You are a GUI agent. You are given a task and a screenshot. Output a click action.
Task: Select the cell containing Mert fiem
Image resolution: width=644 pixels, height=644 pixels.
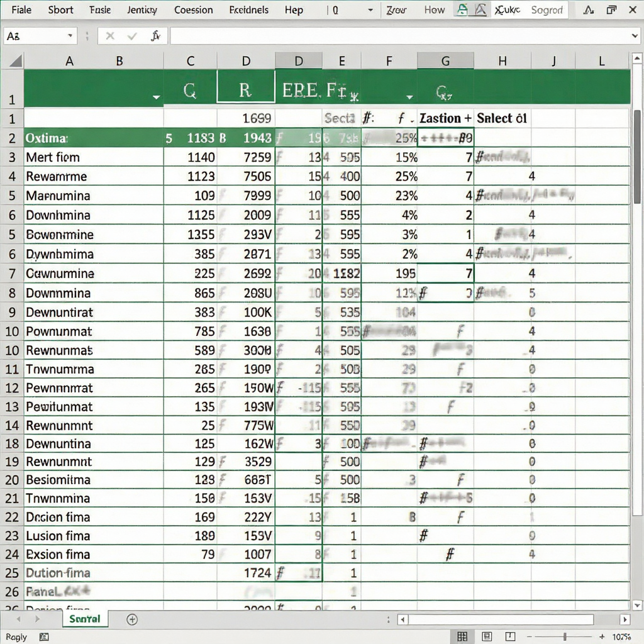(94, 157)
